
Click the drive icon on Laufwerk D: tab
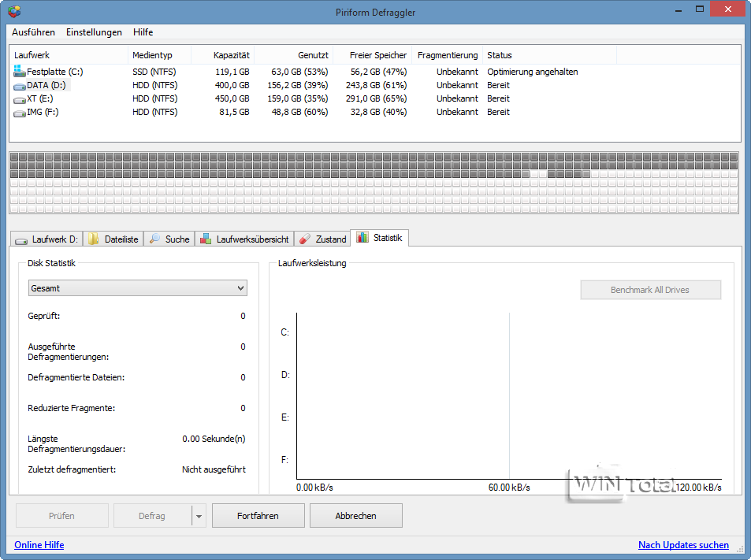(21, 240)
